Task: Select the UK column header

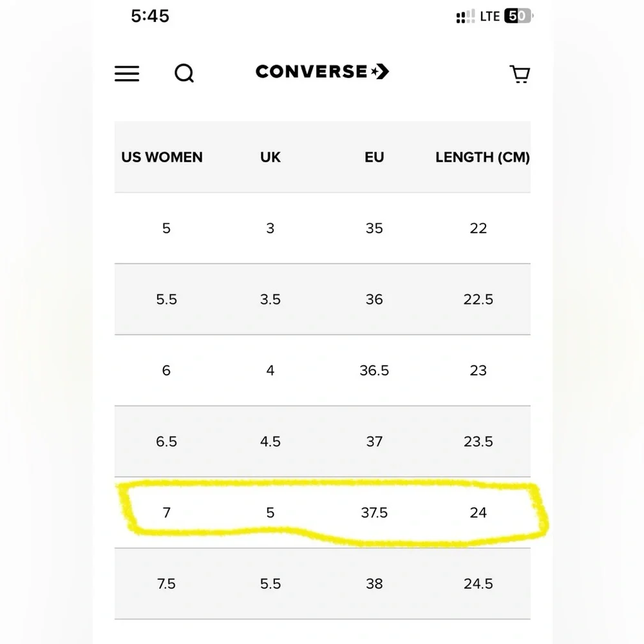Action: coord(270,157)
